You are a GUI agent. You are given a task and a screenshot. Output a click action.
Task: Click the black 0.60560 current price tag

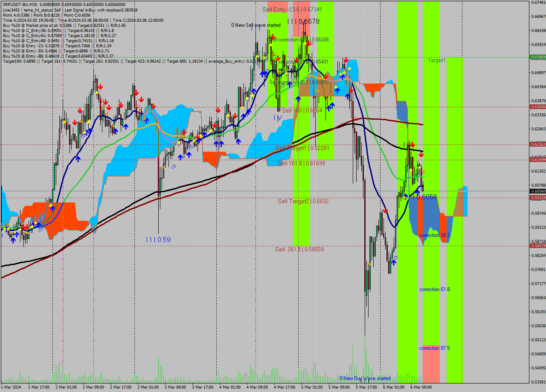(x=537, y=192)
